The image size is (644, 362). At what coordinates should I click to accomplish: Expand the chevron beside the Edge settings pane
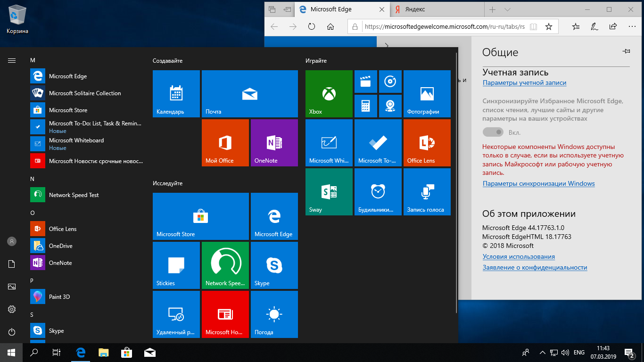(387, 46)
